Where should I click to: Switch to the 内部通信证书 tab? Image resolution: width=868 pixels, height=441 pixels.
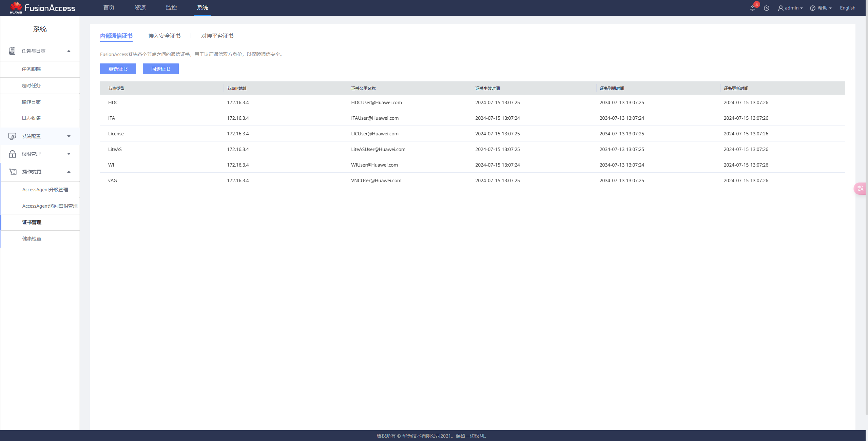click(116, 36)
